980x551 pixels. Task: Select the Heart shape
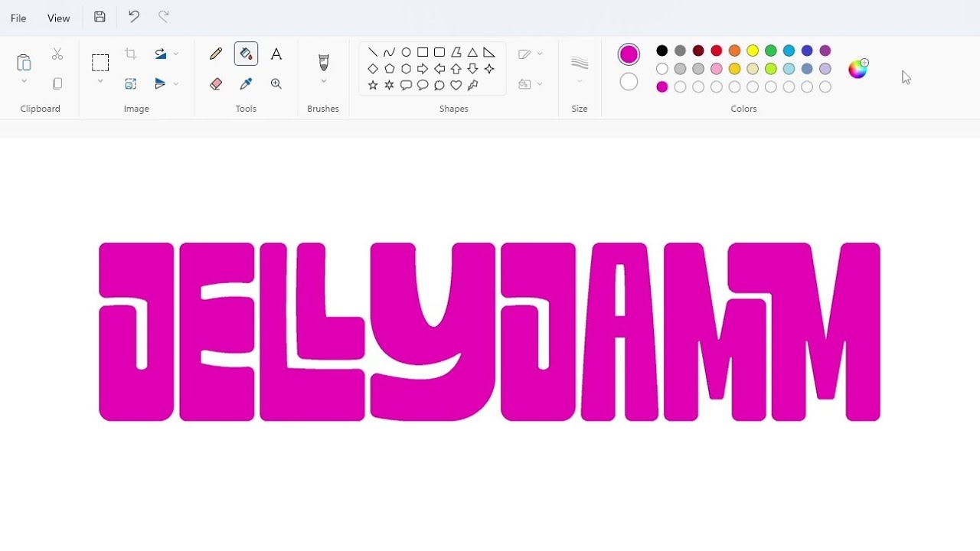coord(456,85)
